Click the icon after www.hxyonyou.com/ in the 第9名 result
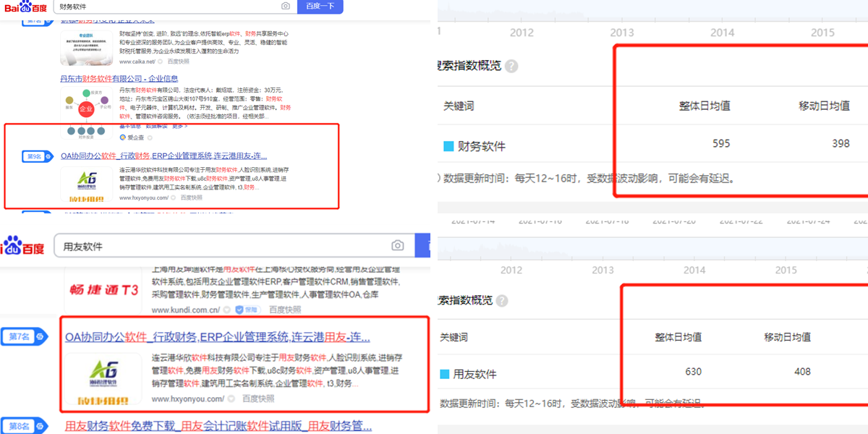The image size is (868, 434). pos(174,197)
